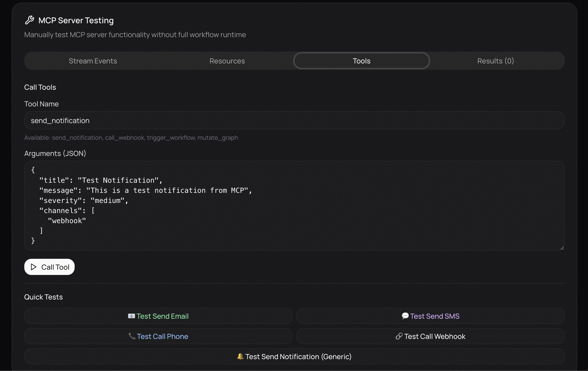The width and height of the screenshot is (588, 371).
Task: Open the Resources tab
Action: click(227, 61)
